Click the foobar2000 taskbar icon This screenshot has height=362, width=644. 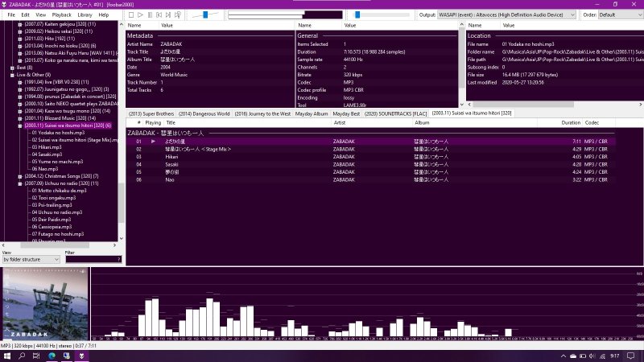click(x=81, y=356)
